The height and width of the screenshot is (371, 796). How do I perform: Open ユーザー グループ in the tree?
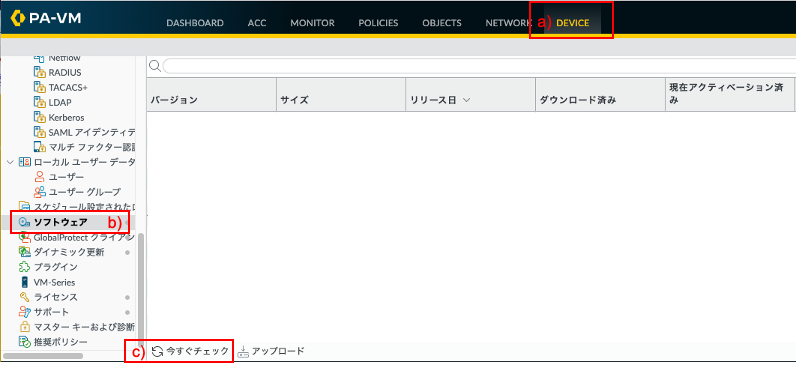click(85, 192)
